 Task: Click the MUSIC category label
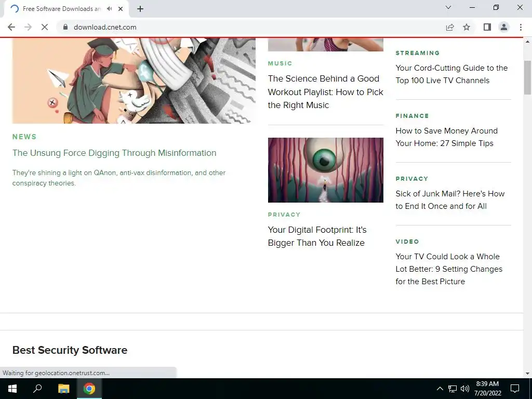coord(280,63)
